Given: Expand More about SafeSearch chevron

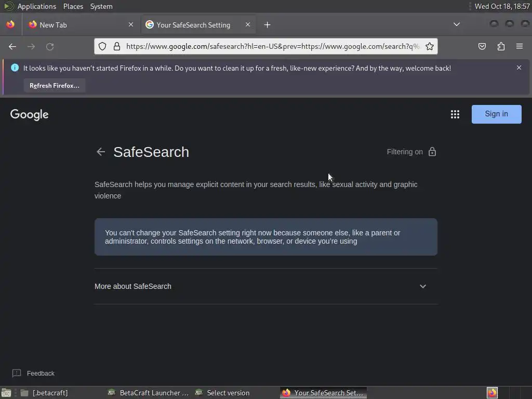Looking at the screenshot, I should coord(423,286).
